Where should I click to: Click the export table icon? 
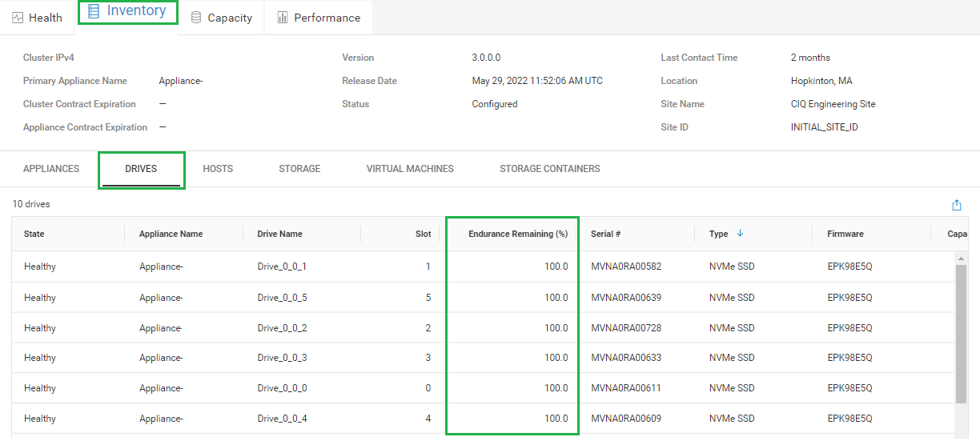coord(957,205)
